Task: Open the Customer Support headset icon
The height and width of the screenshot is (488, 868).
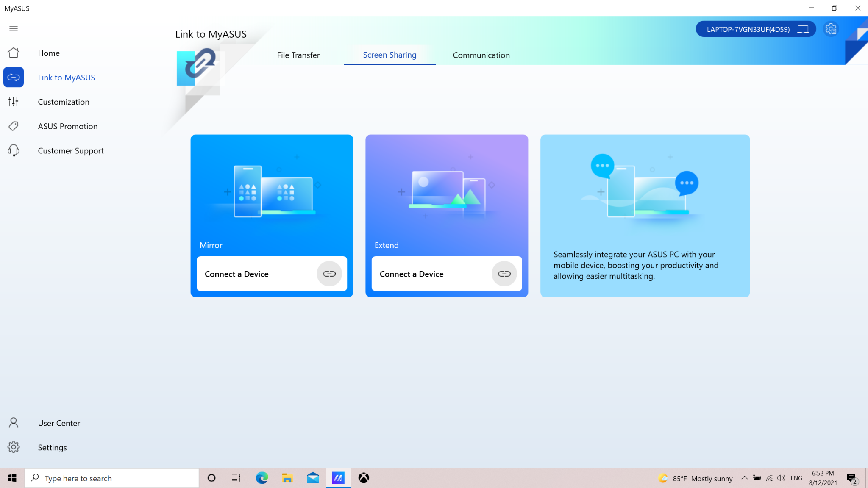Action: pos(14,150)
